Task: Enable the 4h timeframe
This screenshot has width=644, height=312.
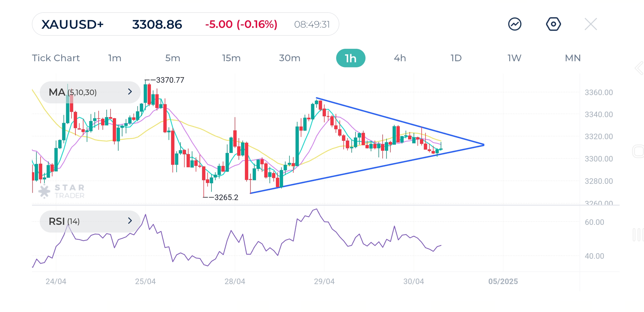Action: (400, 58)
